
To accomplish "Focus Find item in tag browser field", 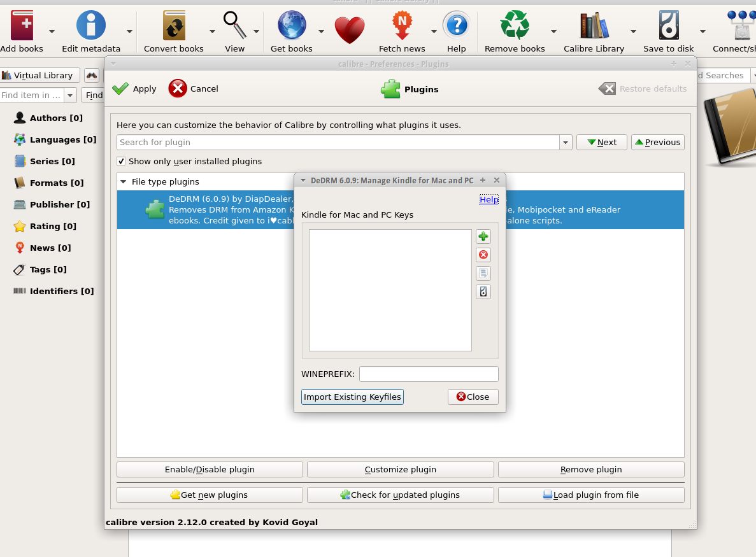I will pyautogui.click(x=32, y=95).
